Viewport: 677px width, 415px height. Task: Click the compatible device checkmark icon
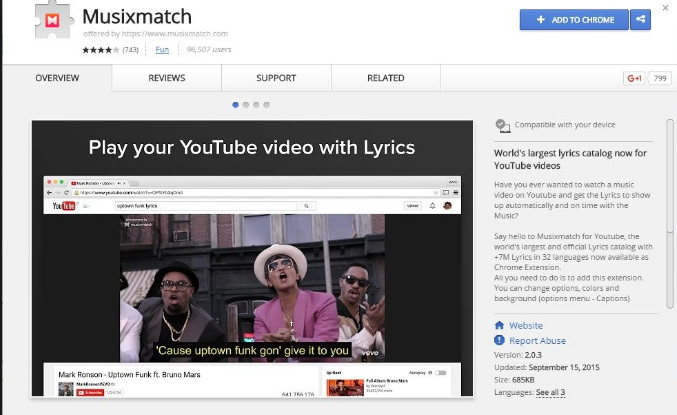(x=503, y=126)
